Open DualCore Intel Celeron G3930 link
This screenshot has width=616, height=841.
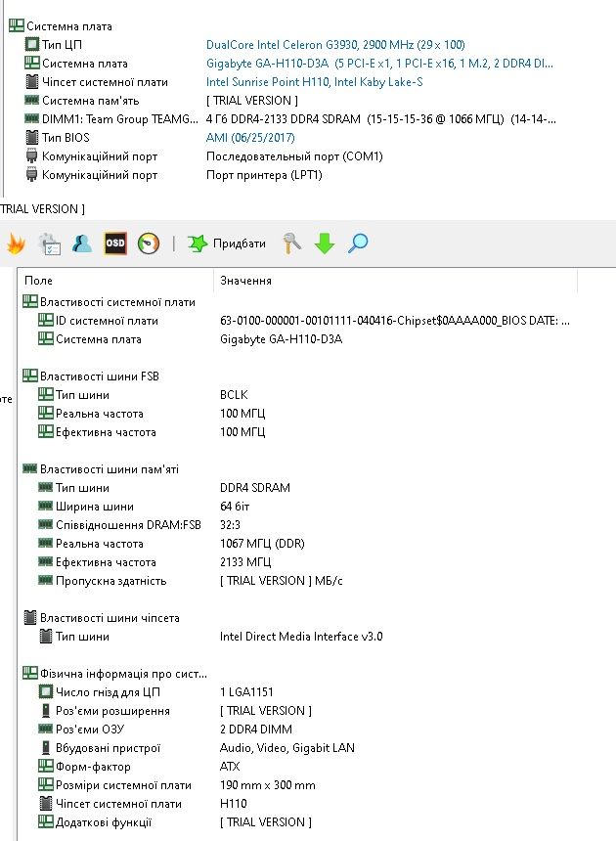[335, 45]
